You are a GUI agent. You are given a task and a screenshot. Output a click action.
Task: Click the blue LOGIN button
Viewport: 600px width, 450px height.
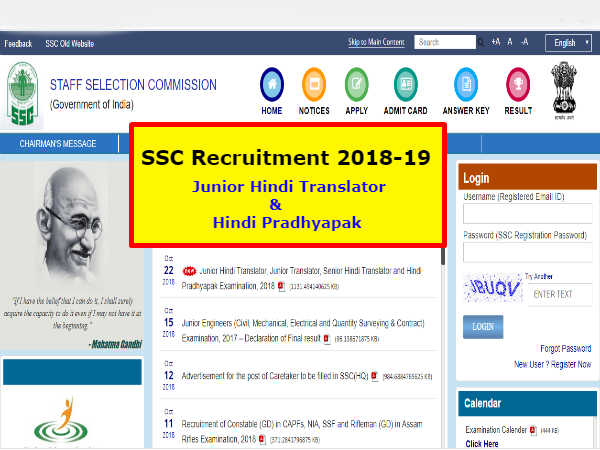(483, 327)
